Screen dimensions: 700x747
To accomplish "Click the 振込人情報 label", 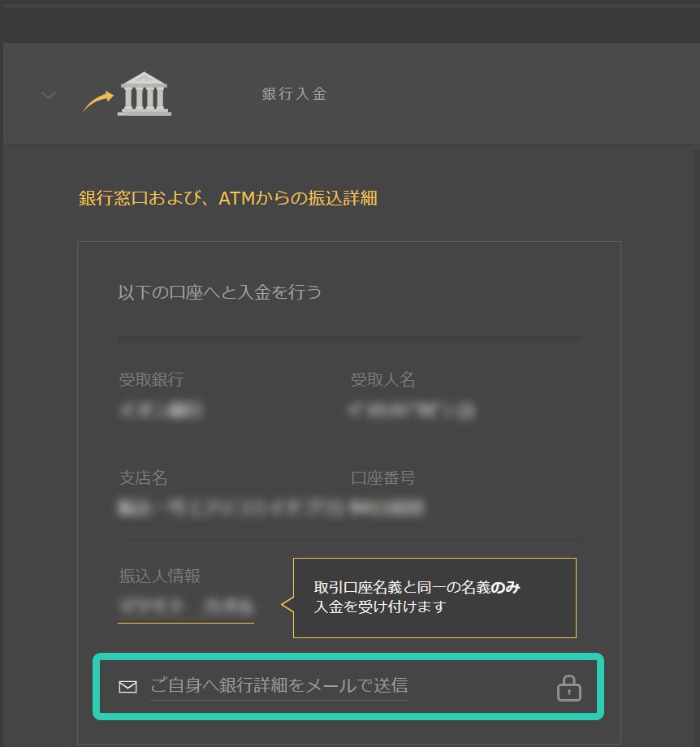I will [x=159, y=576].
